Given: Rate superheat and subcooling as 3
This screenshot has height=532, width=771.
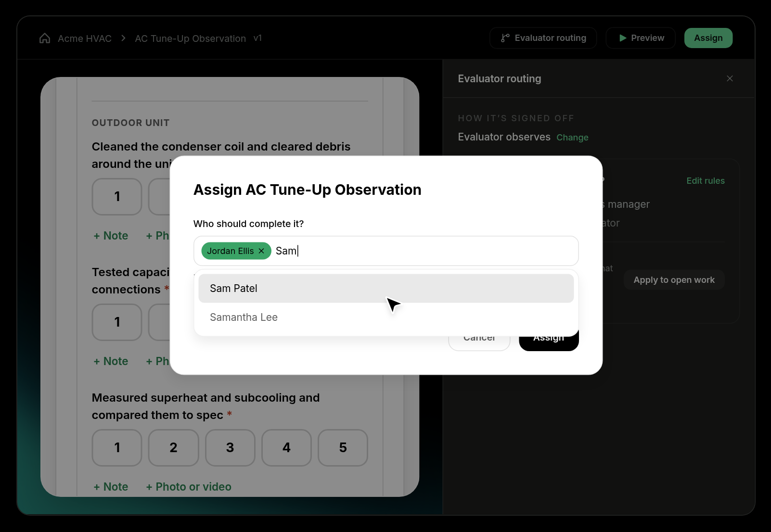Looking at the screenshot, I should tap(230, 448).
